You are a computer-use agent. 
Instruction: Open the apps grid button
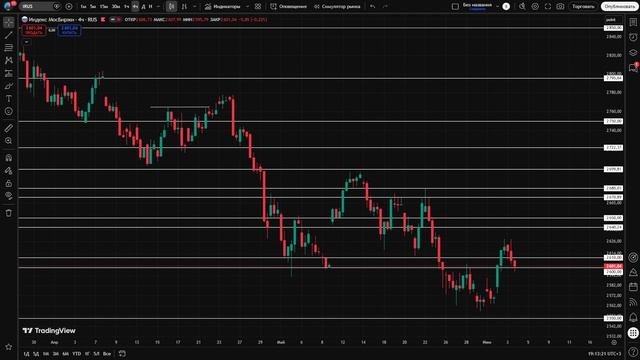click(633, 333)
